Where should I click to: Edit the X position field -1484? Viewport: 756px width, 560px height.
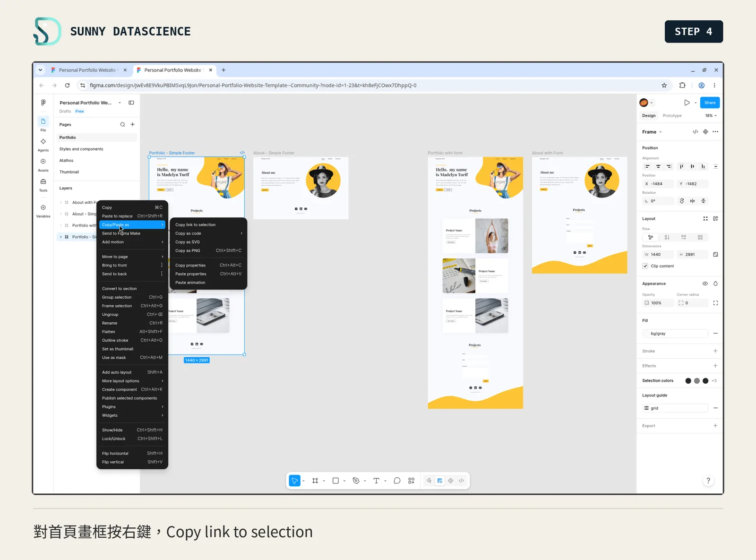[658, 184]
